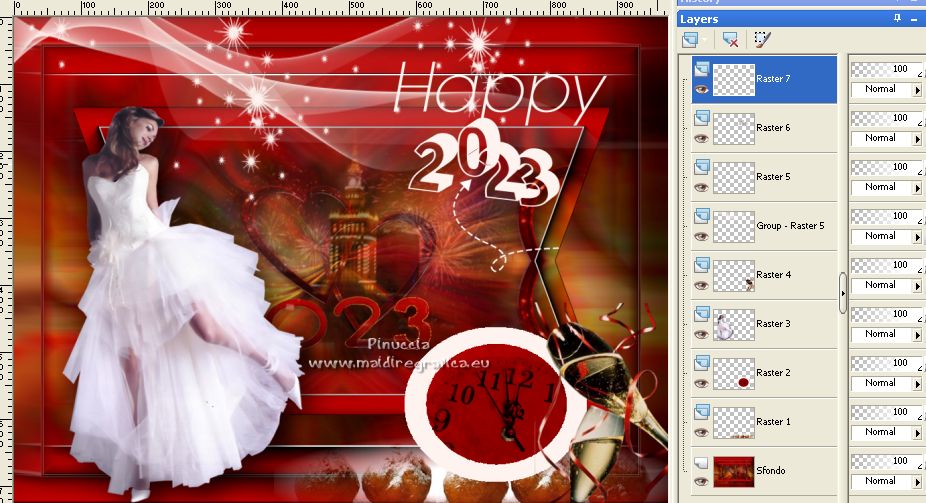Click the 'Raster 1' layer name
Screen dimensions: 926x503
coord(773,422)
